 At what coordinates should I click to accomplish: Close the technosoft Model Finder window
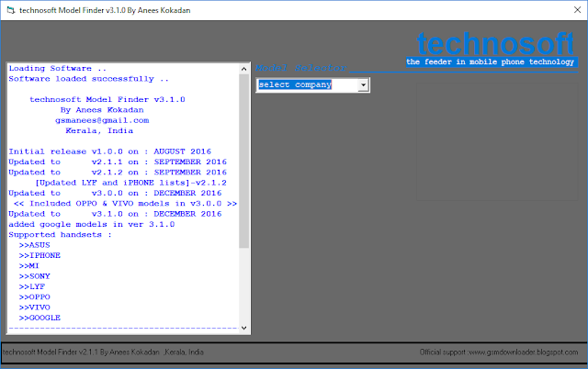[x=577, y=10]
